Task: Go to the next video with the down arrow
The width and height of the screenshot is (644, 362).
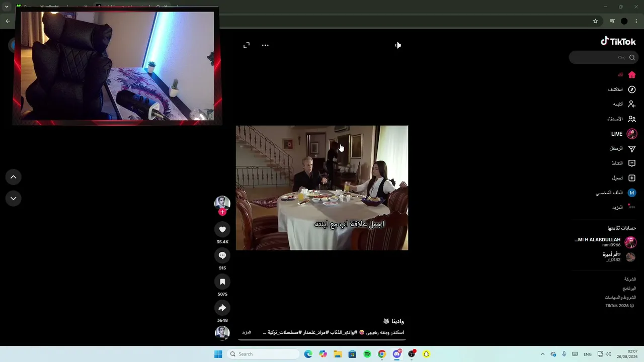Action: (14, 199)
